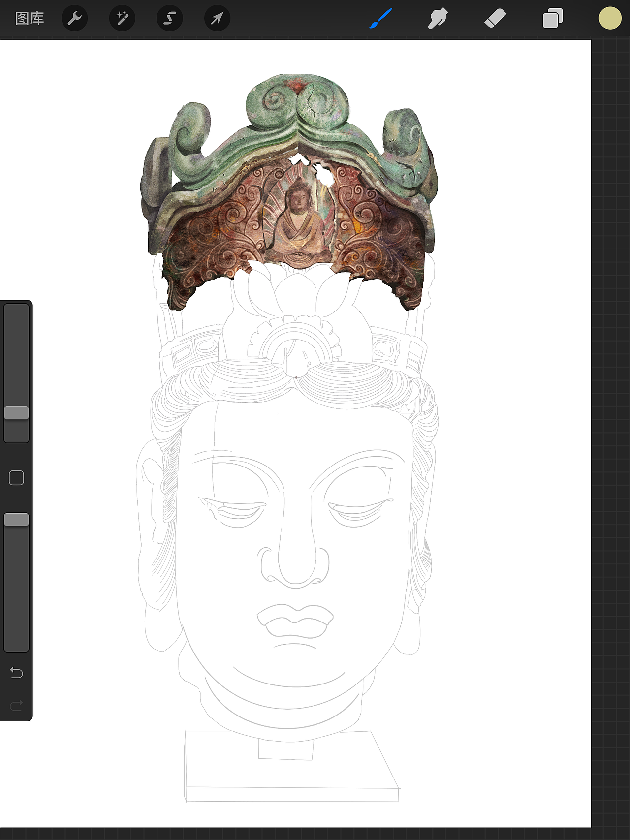The width and height of the screenshot is (630, 840).
Task: Open the Actions wrench menu
Action: [74, 19]
